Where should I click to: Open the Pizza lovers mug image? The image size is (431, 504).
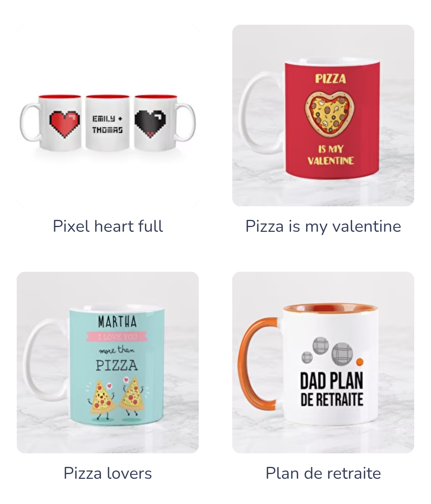tap(108, 362)
